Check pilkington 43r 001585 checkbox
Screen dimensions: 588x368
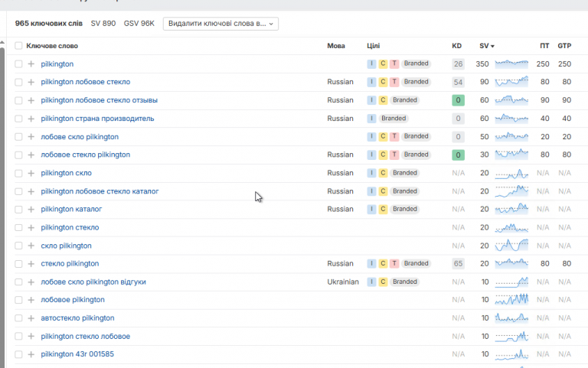pos(18,354)
